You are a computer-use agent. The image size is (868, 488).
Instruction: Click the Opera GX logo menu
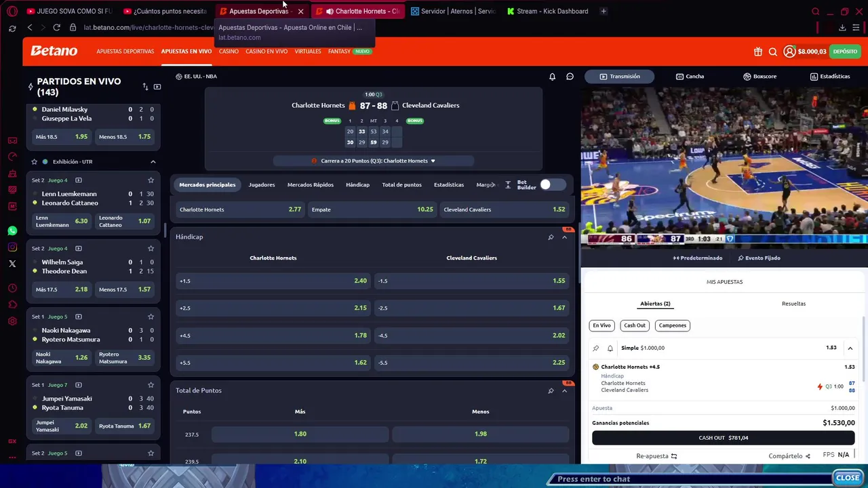[x=12, y=11]
